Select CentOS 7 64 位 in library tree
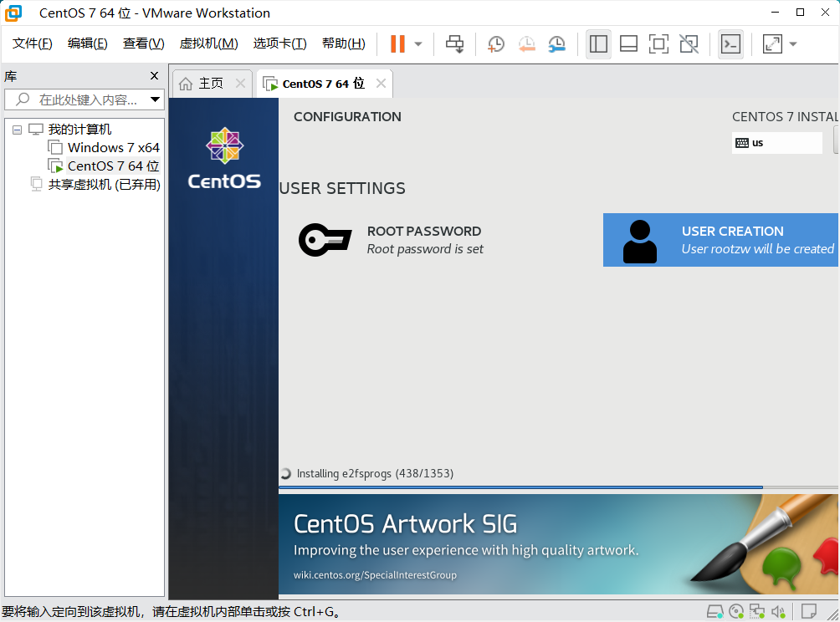 pyautogui.click(x=114, y=166)
